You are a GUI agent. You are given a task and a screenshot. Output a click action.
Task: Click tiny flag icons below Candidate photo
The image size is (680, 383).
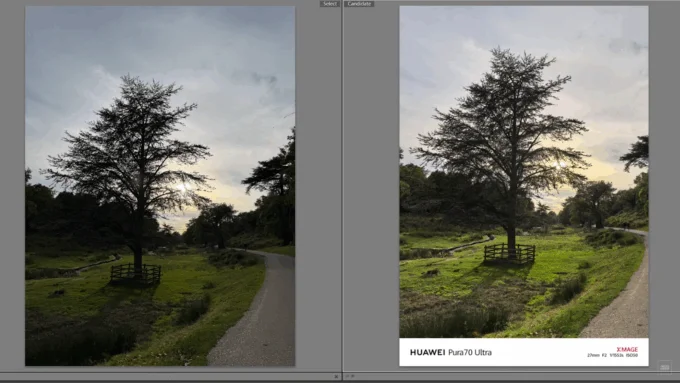[x=350, y=376]
